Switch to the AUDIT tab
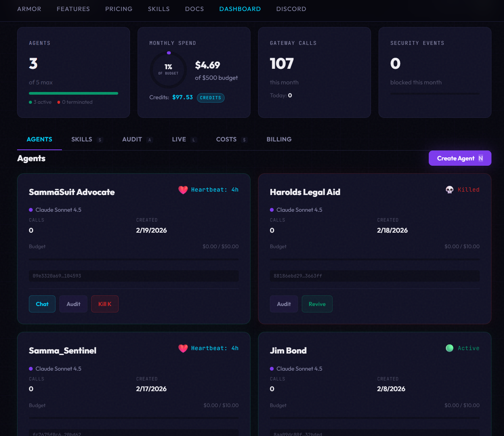 coord(132,139)
